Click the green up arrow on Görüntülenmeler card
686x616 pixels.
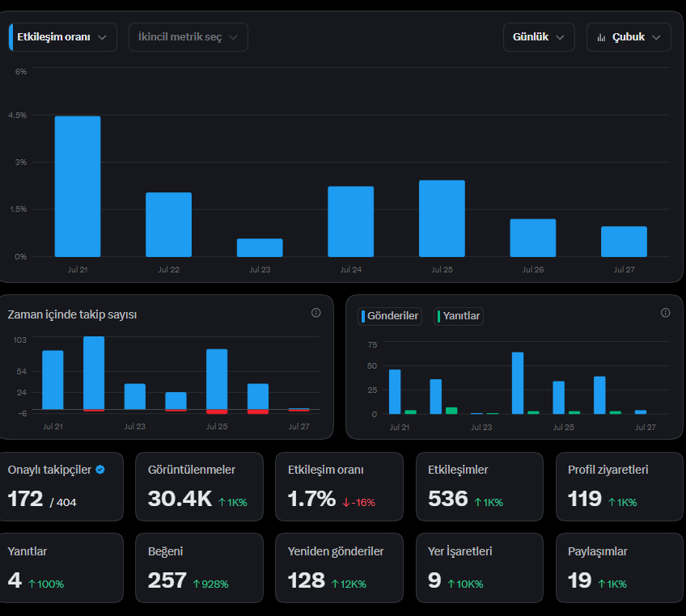coord(222,502)
